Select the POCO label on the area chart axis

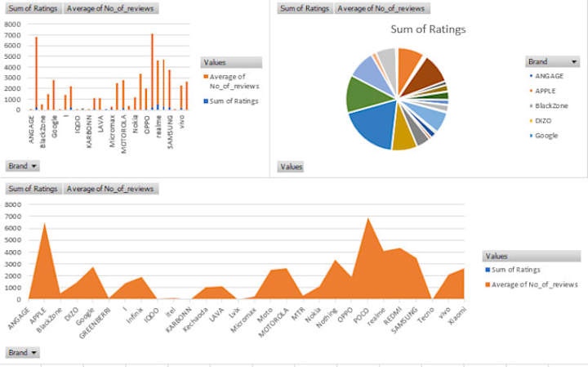tap(361, 316)
